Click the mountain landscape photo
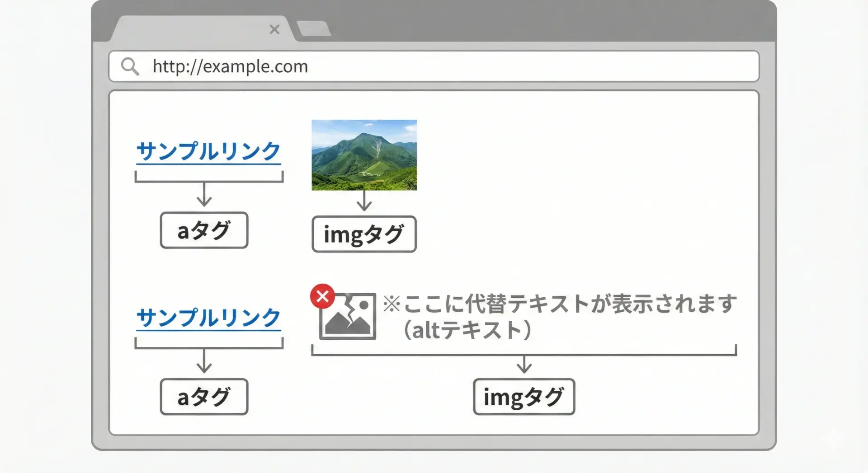Viewport: 868px width, 473px height. tap(364, 155)
